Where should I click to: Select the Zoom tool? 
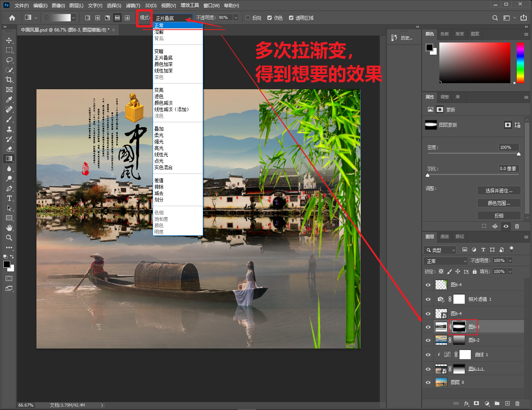coord(9,238)
